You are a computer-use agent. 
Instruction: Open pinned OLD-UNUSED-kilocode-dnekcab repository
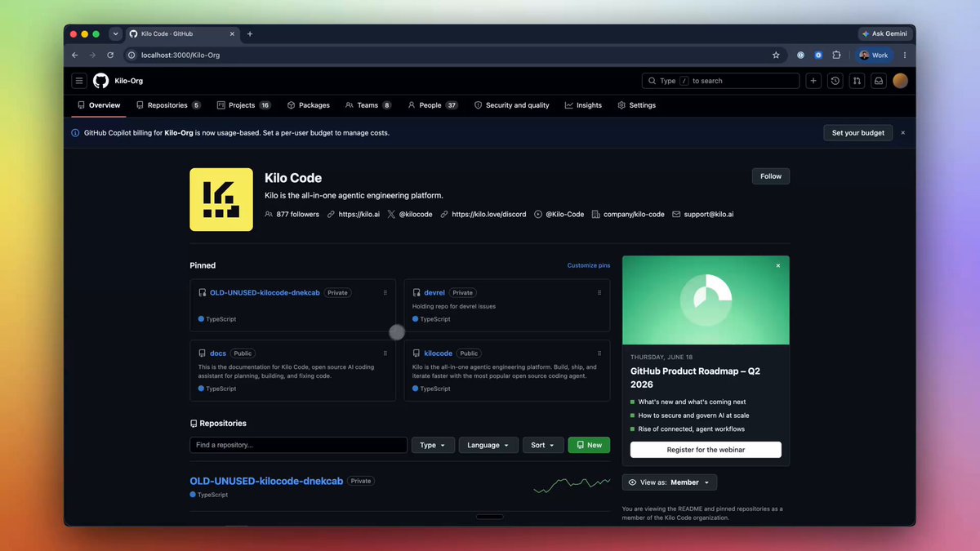265,292
